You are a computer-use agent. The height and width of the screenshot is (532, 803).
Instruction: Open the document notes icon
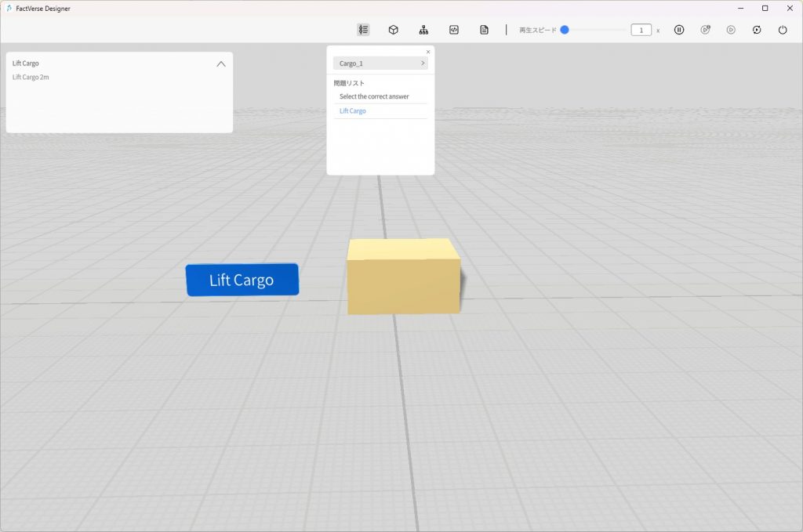(x=484, y=30)
